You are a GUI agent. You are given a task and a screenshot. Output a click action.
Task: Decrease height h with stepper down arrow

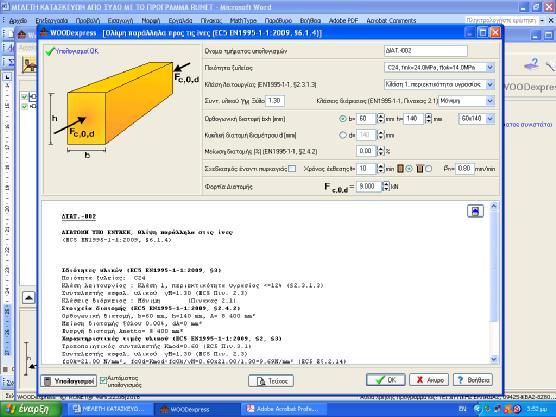point(428,121)
